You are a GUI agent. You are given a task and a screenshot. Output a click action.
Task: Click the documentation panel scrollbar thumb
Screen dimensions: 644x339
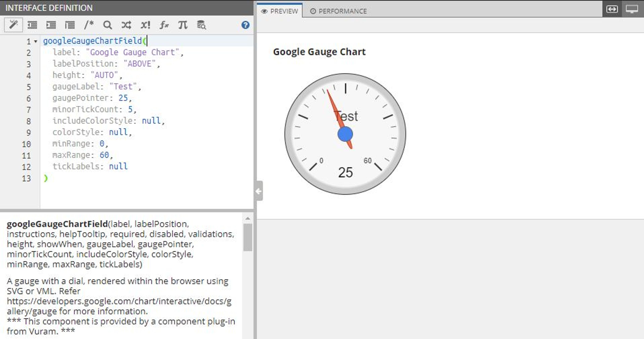pyautogui.click(x=248, y=237)
